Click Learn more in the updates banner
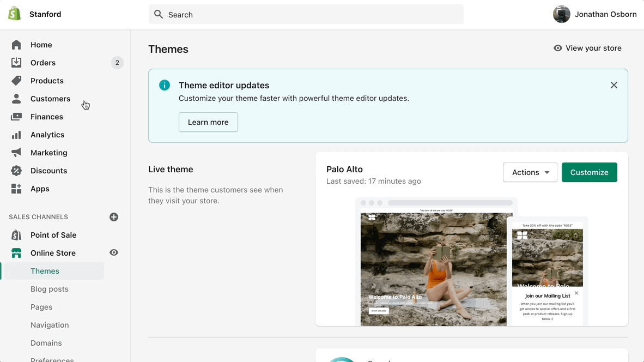The image size is (644, 362). (x=208, y=122)
